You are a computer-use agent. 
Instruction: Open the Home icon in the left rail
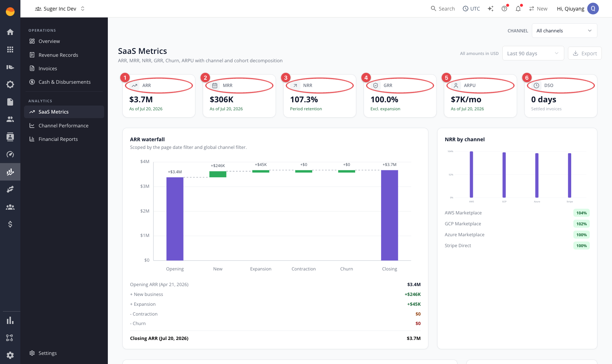pos(10,32)
